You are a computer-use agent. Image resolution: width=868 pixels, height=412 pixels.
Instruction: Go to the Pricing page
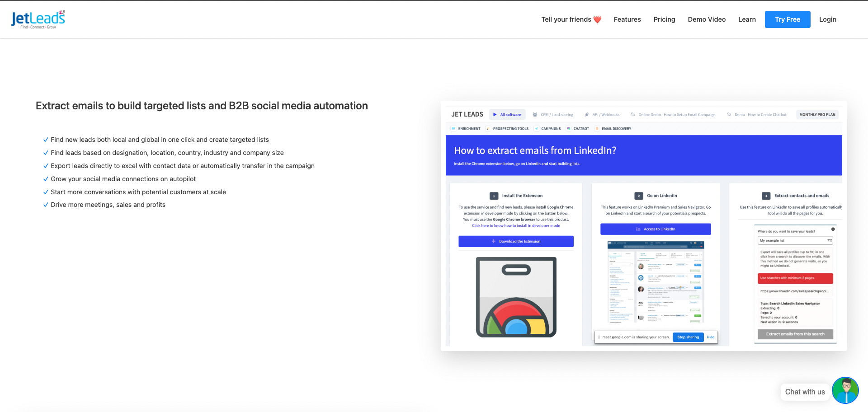coord(664,19)
